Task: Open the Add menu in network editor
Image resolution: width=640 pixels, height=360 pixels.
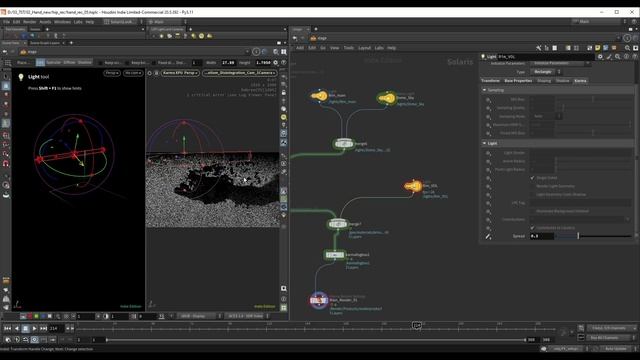Action: pos(300,48)
